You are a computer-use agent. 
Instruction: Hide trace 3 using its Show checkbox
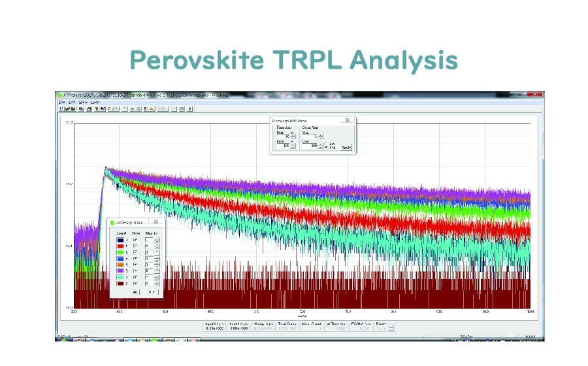pyautogui.click(x=135, y=259)
